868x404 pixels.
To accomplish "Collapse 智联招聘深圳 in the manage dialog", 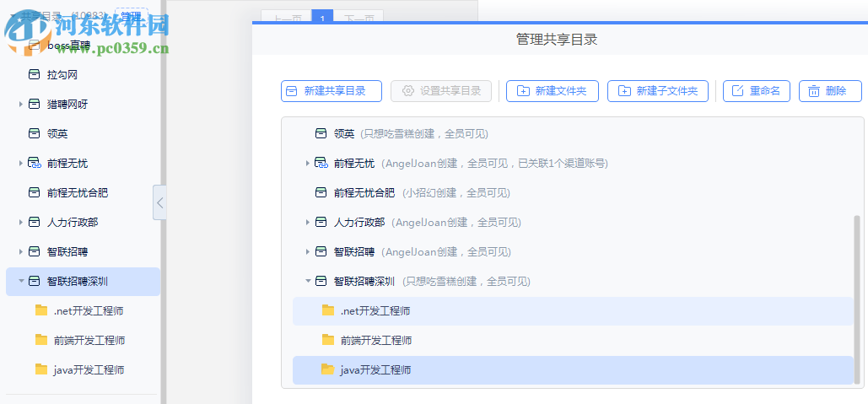I will [x=308, y=281].
